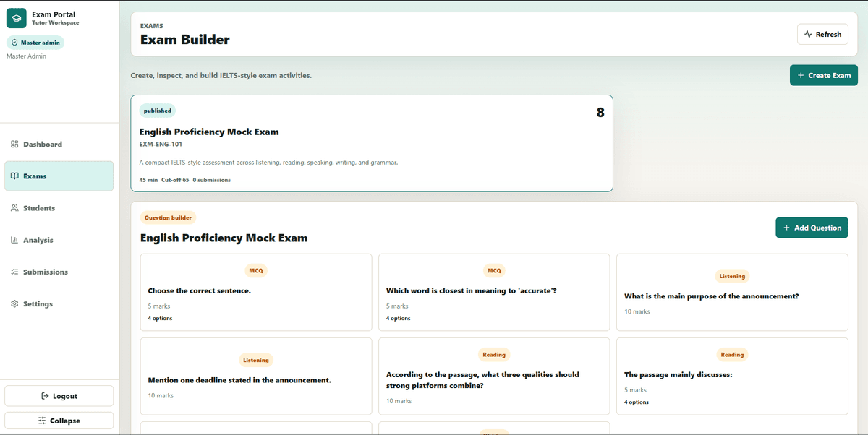Viewport: 868px width, 435px height.
Task: Click the Collapse sidebar icon
Action: coord(42,421)
